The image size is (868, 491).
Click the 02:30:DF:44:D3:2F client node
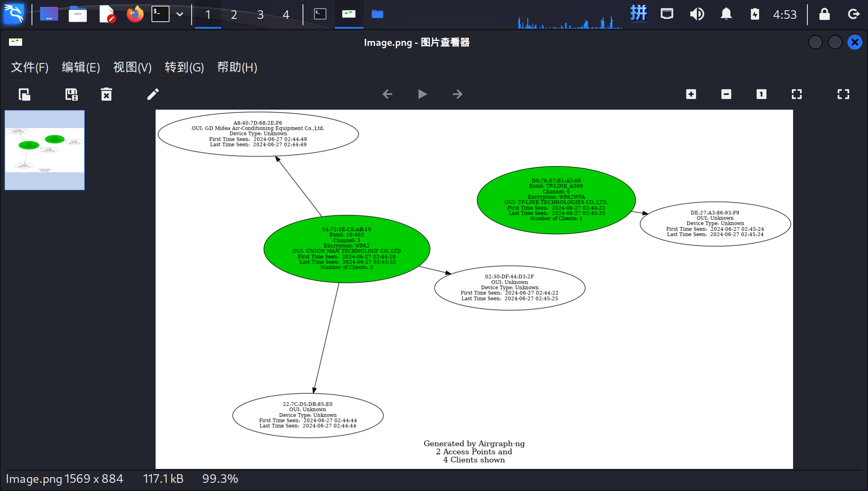510,288
